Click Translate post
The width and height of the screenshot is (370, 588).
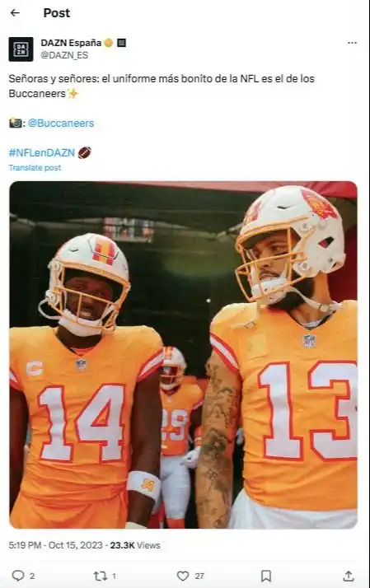pyautogui.click(x=35, y=168)
